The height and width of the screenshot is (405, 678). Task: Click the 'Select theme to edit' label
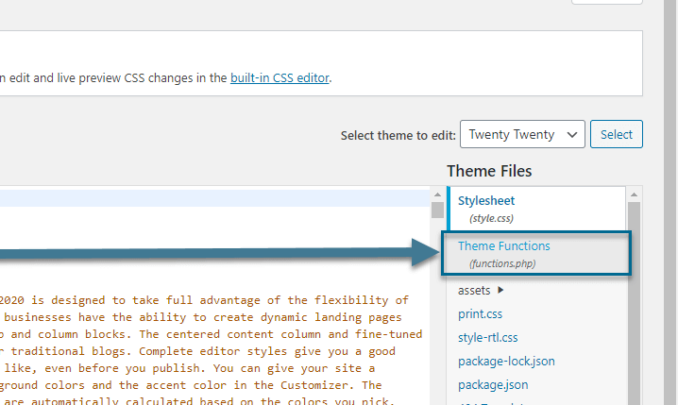[x=396, y=135]
